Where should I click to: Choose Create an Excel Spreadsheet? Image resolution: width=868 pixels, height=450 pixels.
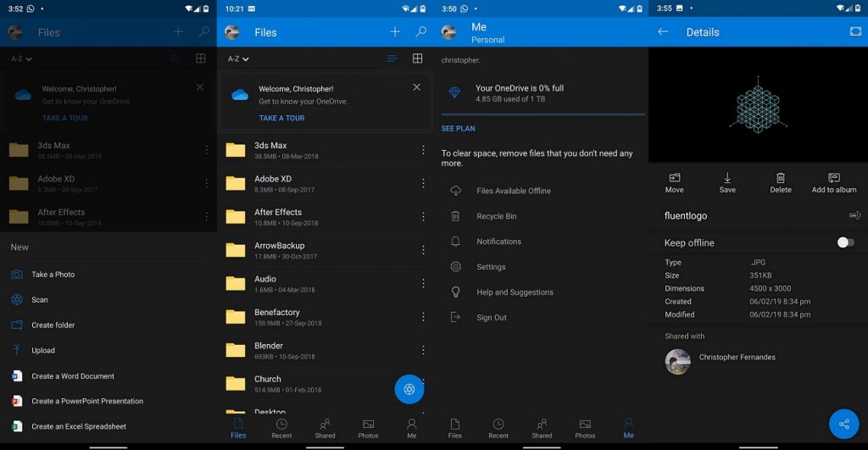click(78, 426)
